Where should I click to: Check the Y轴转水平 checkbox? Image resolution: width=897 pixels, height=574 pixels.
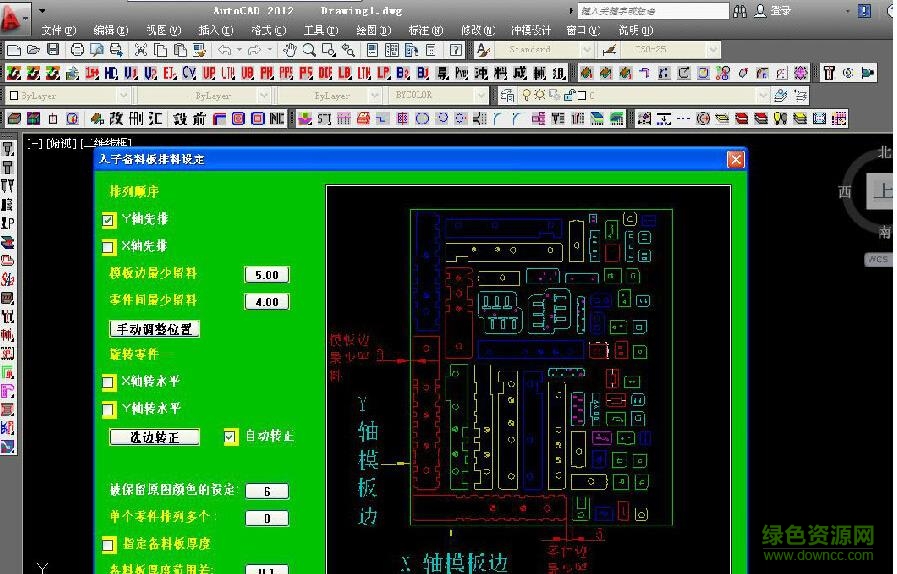click(x=108, y=409)
